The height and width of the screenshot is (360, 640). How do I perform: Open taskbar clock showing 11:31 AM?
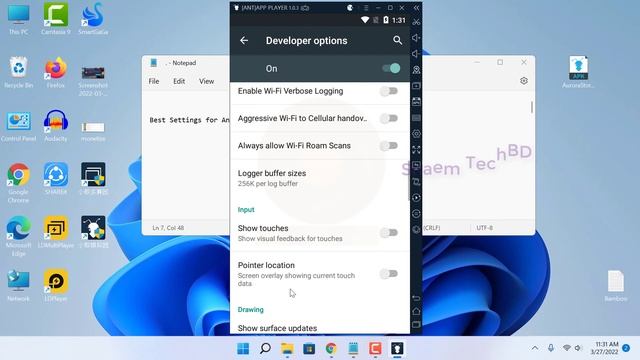coord(604,348)
